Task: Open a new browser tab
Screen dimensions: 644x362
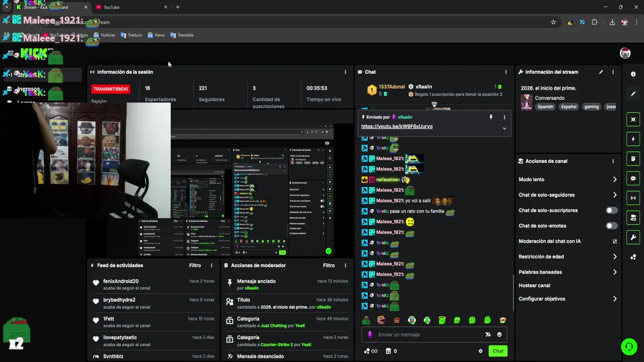Action: pyautogui.click(x=178, y=7)
